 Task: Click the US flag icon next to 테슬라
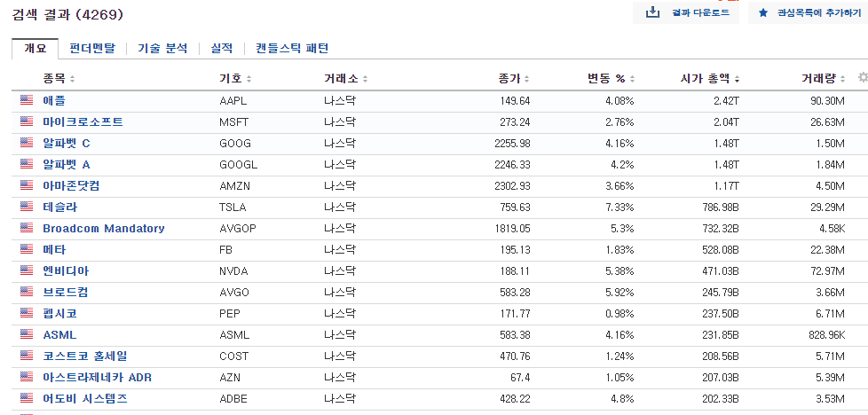tap(27, 207)
